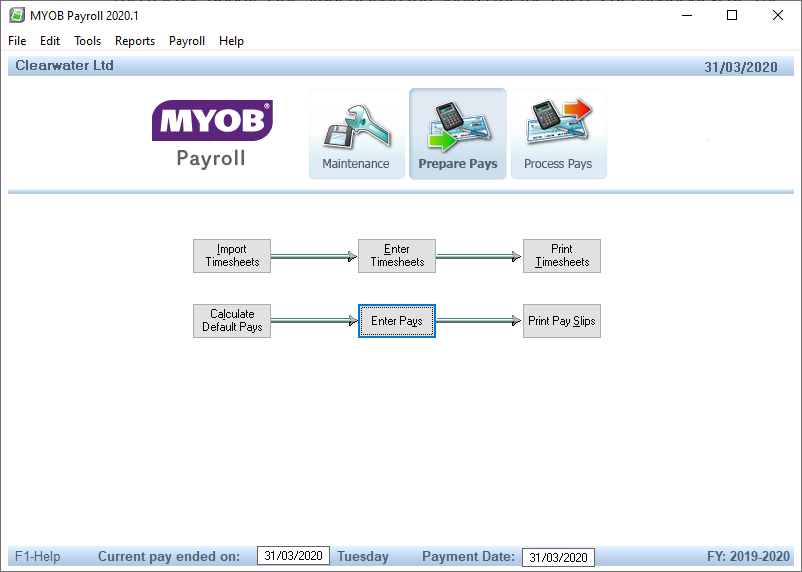Viewport: 802px width, 572px height.
Task: Open the Edit menu
Action: pos(50,41)
